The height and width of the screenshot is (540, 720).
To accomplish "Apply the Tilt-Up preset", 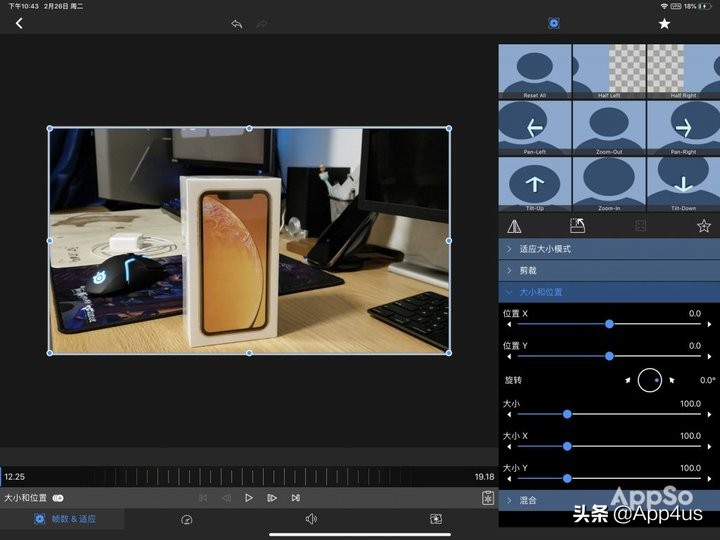I will point(534,185).
